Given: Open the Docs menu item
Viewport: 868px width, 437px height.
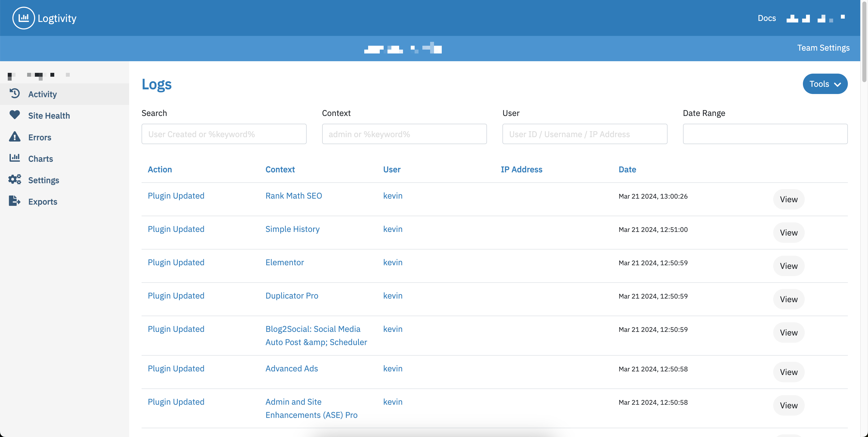Looking at the screenshot, I should click(x=766, y=18).
